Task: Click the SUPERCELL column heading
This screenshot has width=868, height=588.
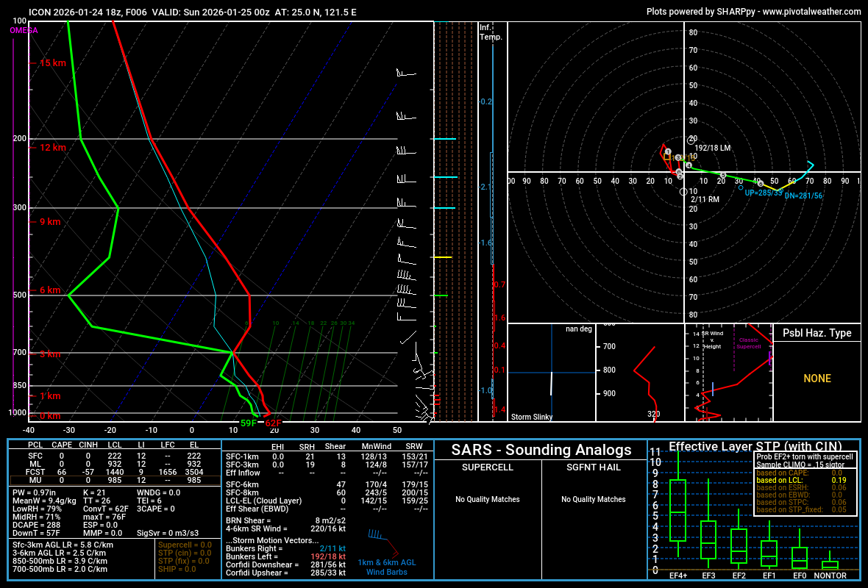Action: [x=487, y=467]
